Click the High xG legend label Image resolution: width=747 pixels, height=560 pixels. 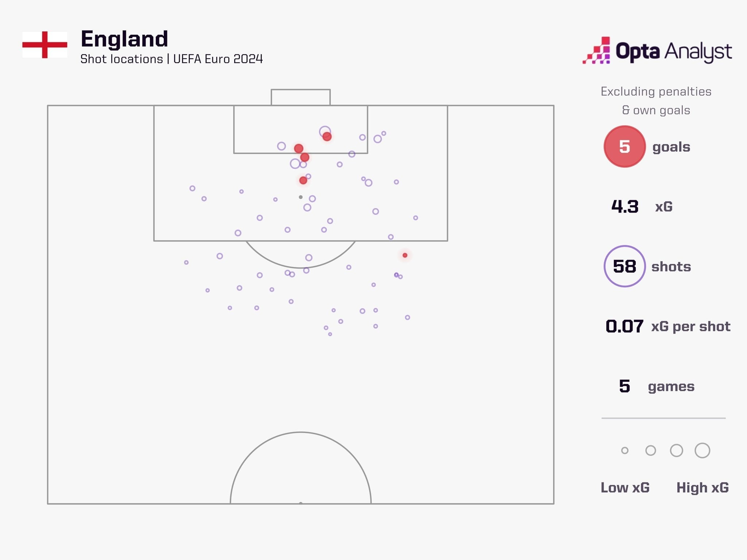703,487
